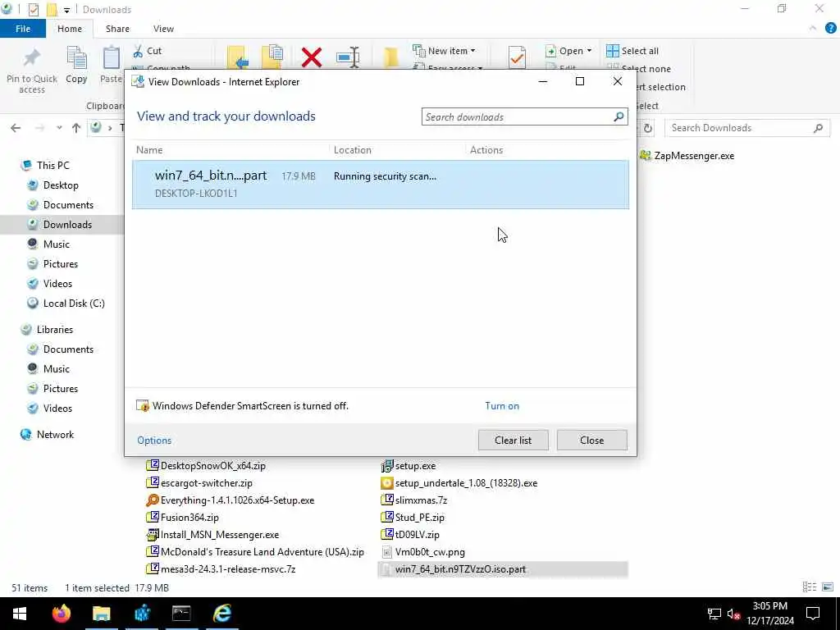Switch to the Home ribbon tab
Viewport: 840px width, 630px height.
click(70, 29)
